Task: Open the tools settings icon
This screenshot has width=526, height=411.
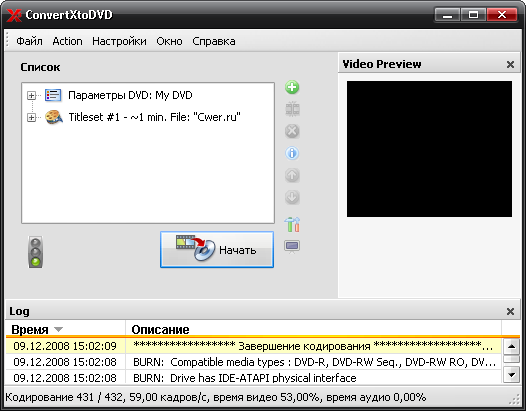Action: click(x=292, y=224)
